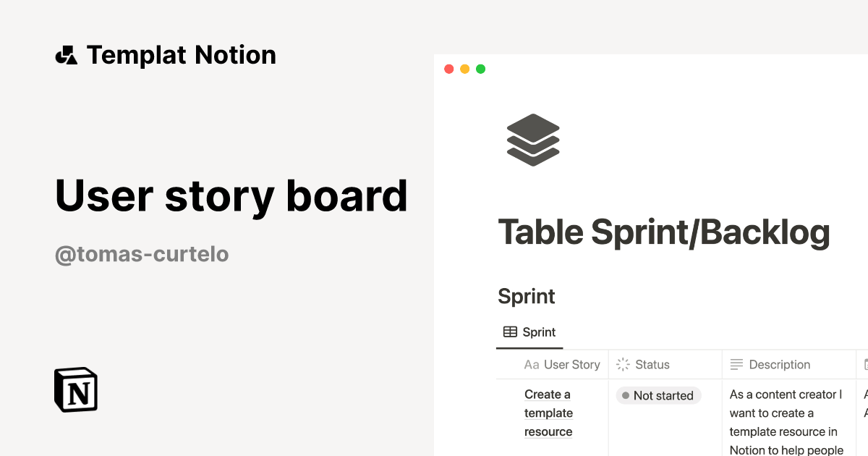Select the Sprint section heading

point(526,297)
